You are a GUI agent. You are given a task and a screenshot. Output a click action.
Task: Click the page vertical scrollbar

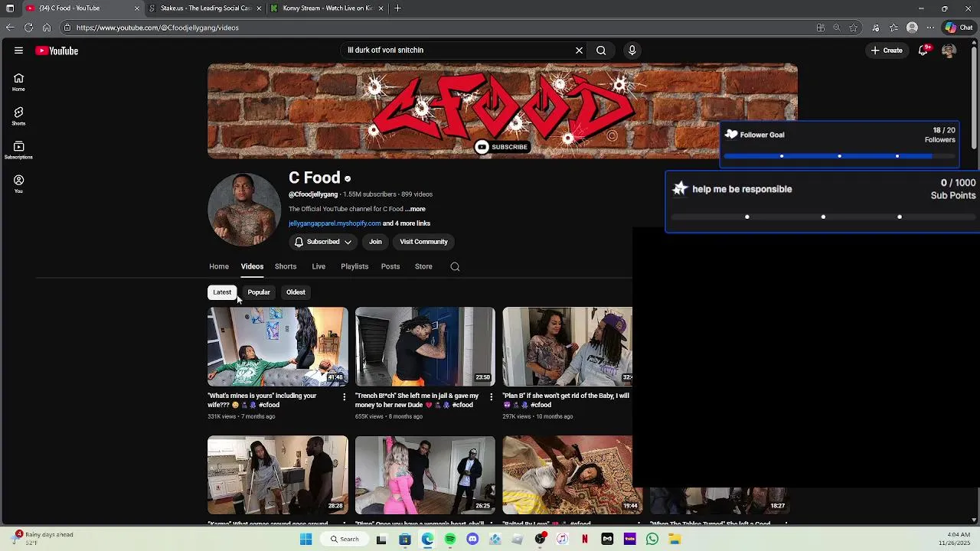tap(974, 99)
